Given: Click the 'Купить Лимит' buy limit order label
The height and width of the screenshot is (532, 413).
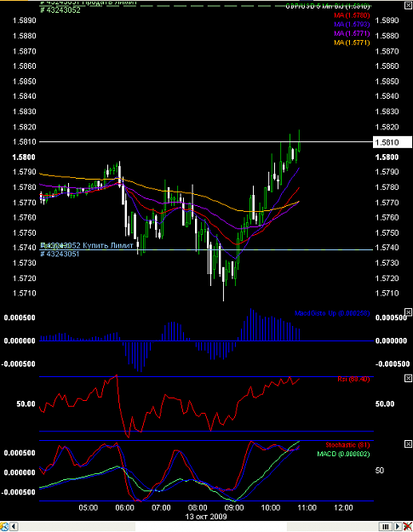Looking at the screenshot, I should [x=108, y=245].
